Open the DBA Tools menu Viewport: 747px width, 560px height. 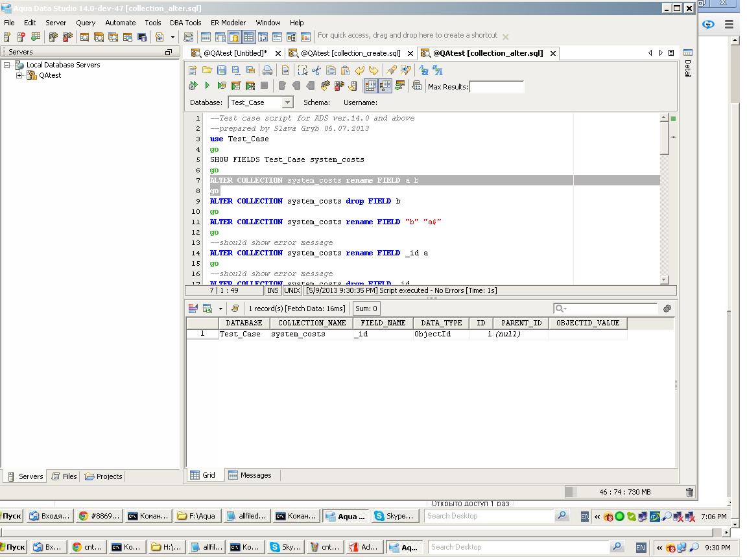pyautogui.click(x=185, y=23)
